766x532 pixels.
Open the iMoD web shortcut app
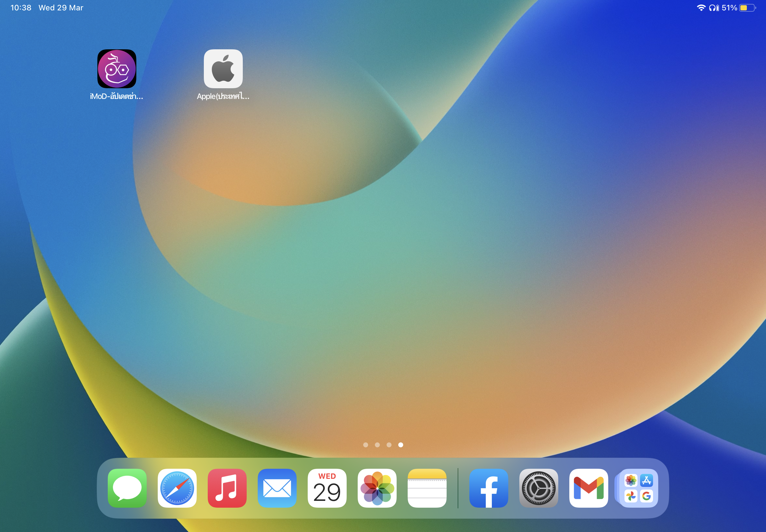117,69
